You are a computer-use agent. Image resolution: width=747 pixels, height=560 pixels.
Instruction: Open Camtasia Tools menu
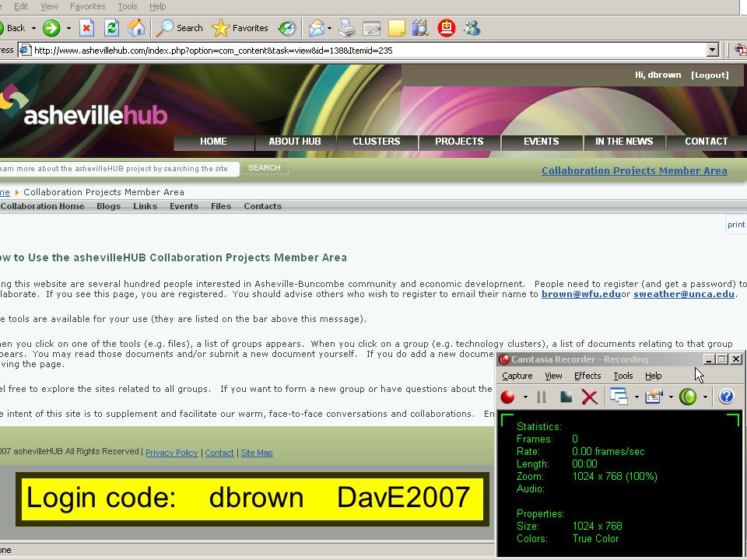(x=623, y=376)
